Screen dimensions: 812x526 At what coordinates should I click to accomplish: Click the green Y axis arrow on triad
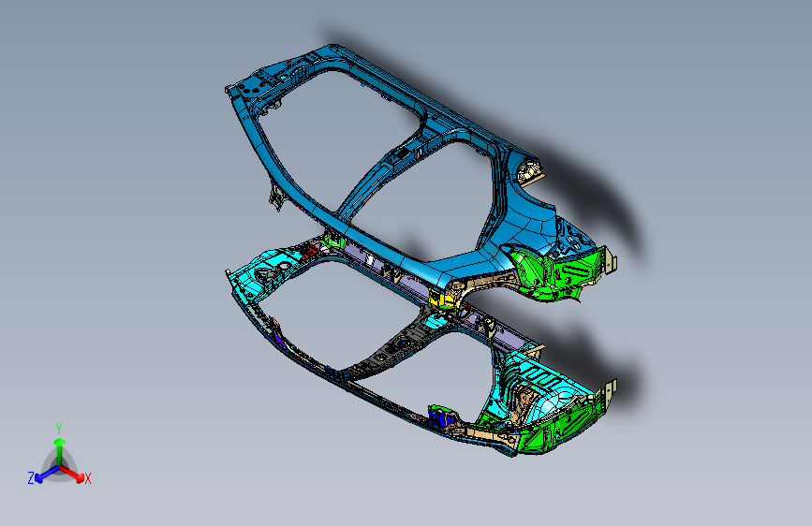coord(60,450)
